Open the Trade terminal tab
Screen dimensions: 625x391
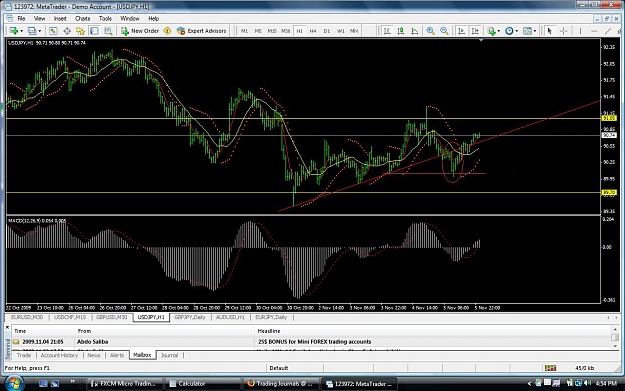(x=24, y=355)
